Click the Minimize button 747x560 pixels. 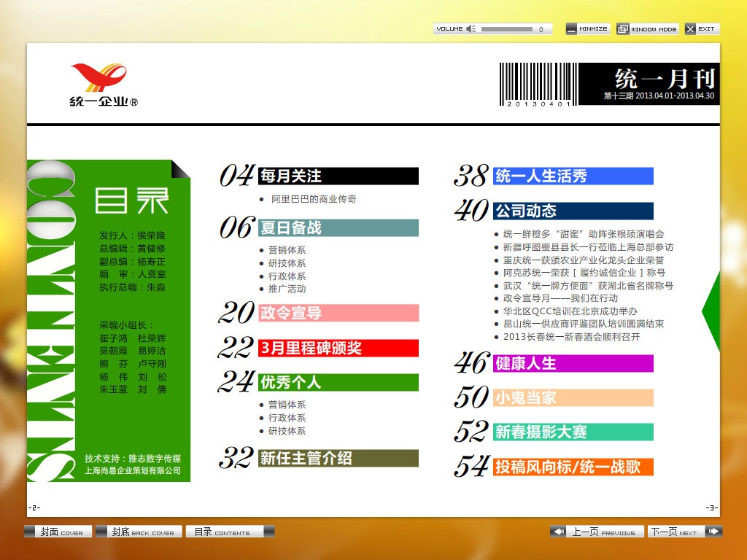(588, 29)
